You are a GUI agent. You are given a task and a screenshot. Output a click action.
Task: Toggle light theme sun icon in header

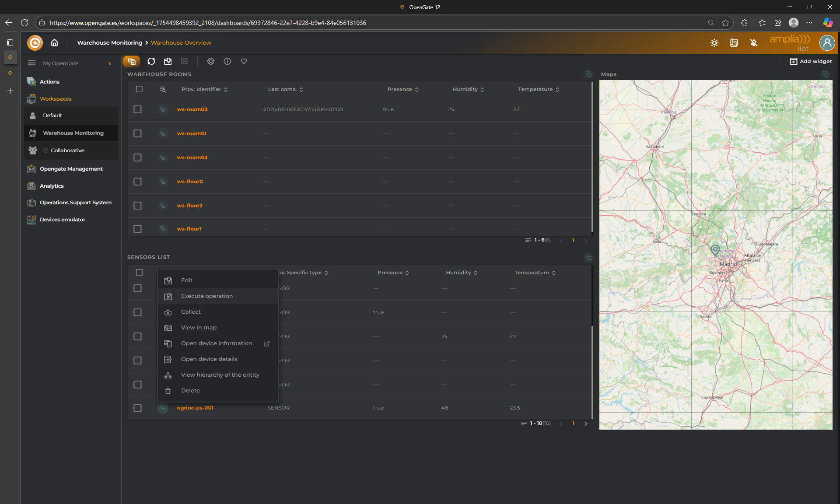click(714, 43)
